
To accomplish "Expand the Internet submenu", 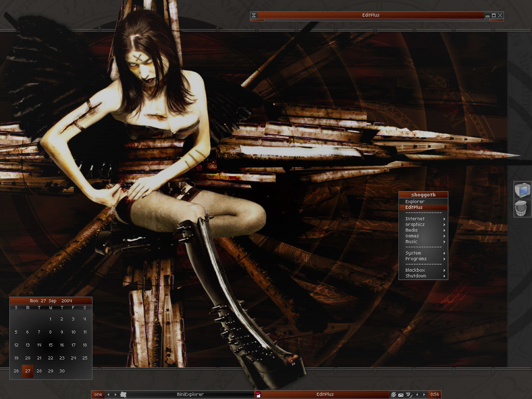I will pyautogui.click(x=423, y=219).
